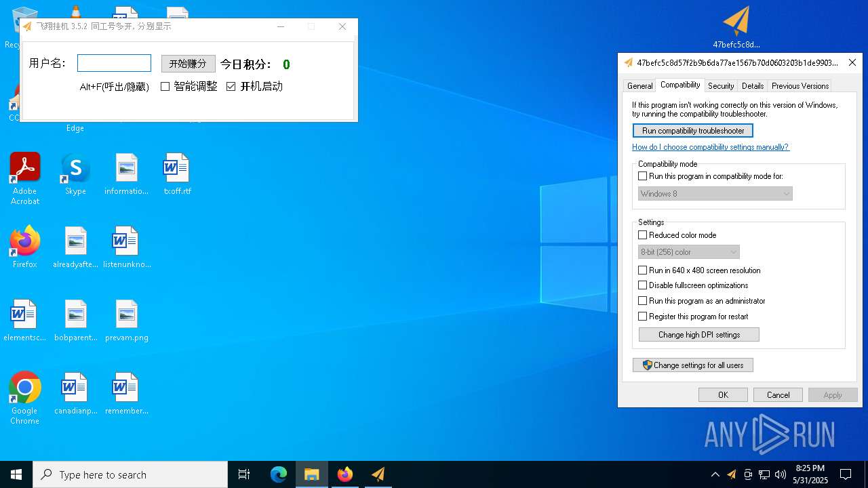Open the Google Chrome desktop shortcut
868x488 pixels.
coord(25,398)
